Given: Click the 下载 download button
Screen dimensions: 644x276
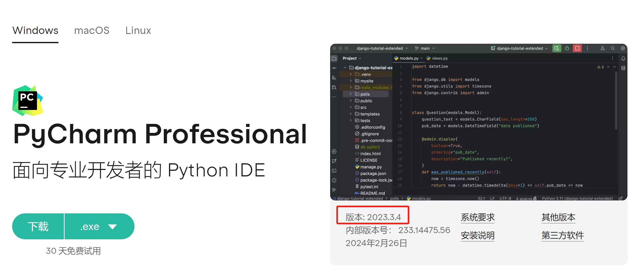Looking at the screenshot, I should click(38, 226).
